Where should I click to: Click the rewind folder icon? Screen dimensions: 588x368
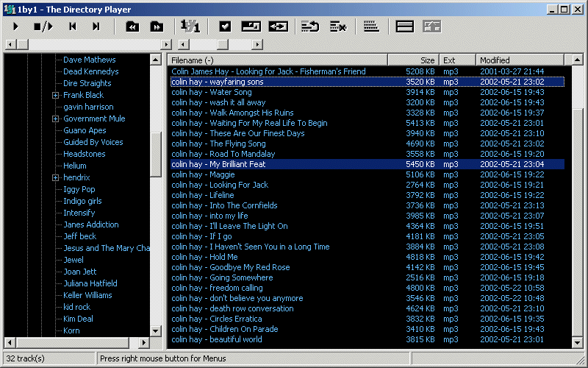click(132, 26)
